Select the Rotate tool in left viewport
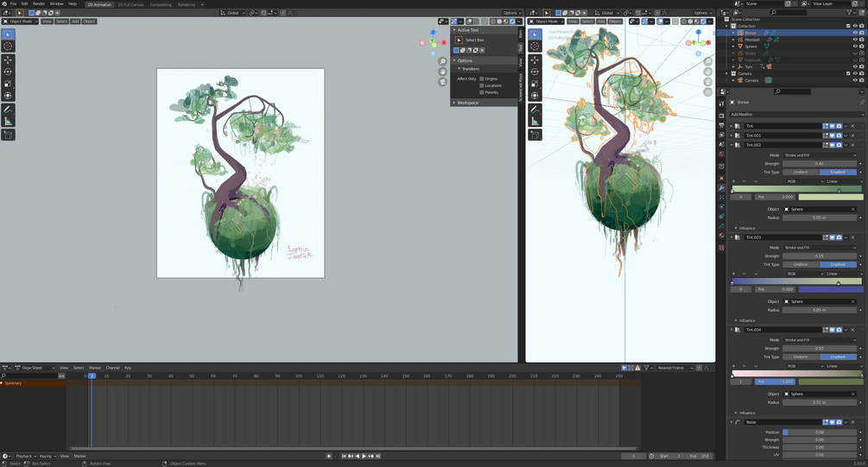 point(8,72)
